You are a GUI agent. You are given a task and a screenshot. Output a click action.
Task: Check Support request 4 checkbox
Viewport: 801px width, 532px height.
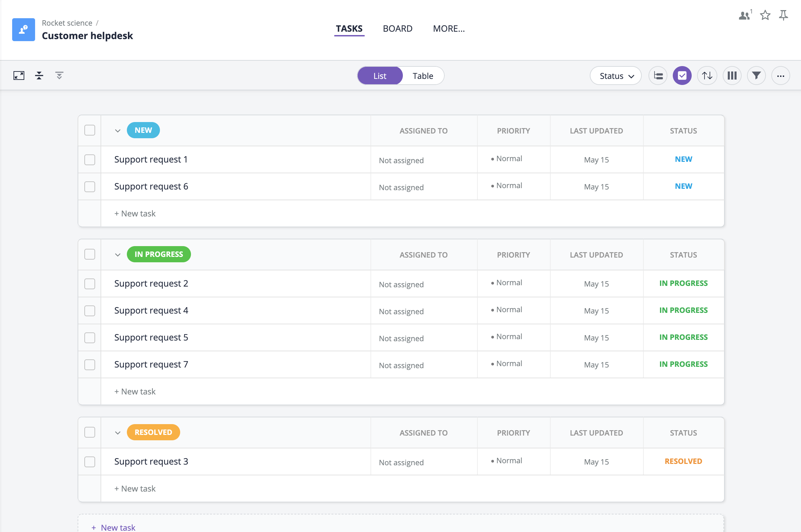[90, 311]
